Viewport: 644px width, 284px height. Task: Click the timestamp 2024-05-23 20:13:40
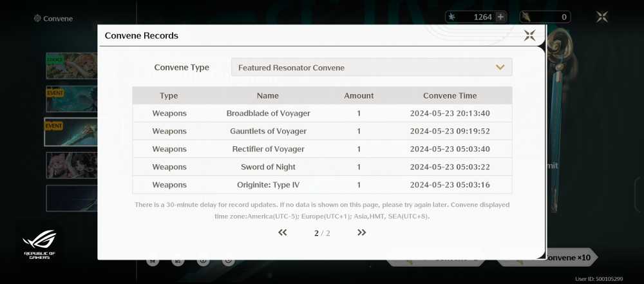tap(450, 113)
